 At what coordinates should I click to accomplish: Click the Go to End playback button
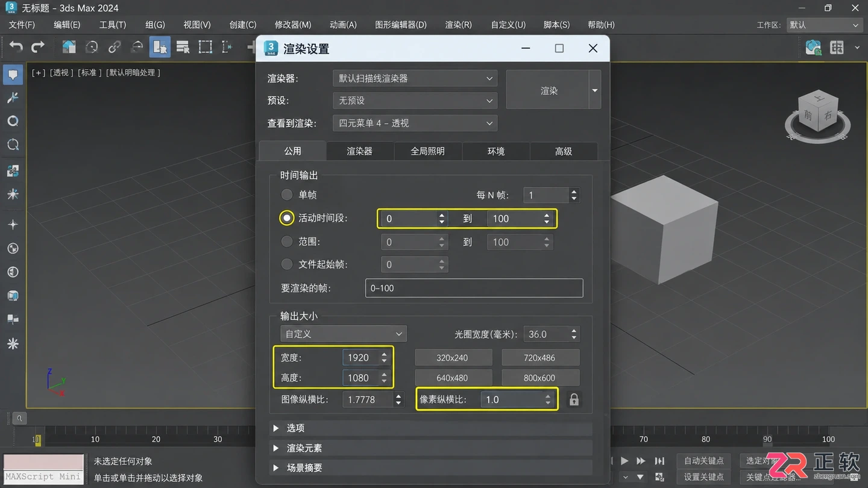(660, 461)
